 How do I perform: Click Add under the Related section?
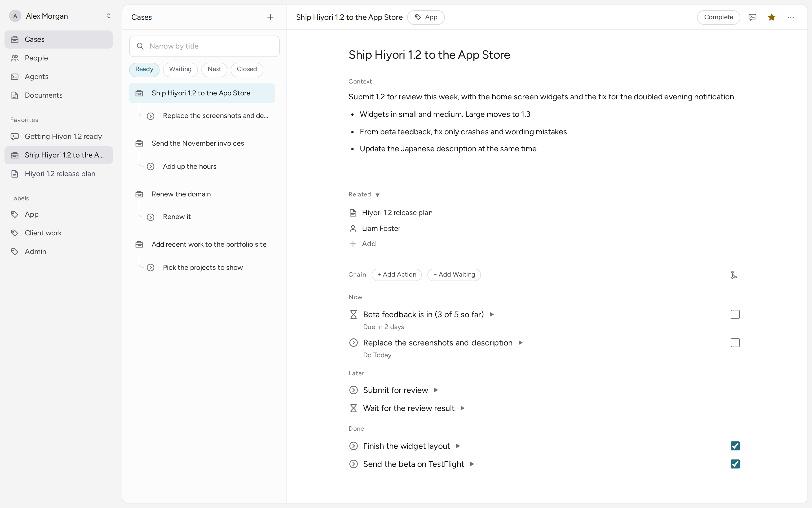pos(362,244)
